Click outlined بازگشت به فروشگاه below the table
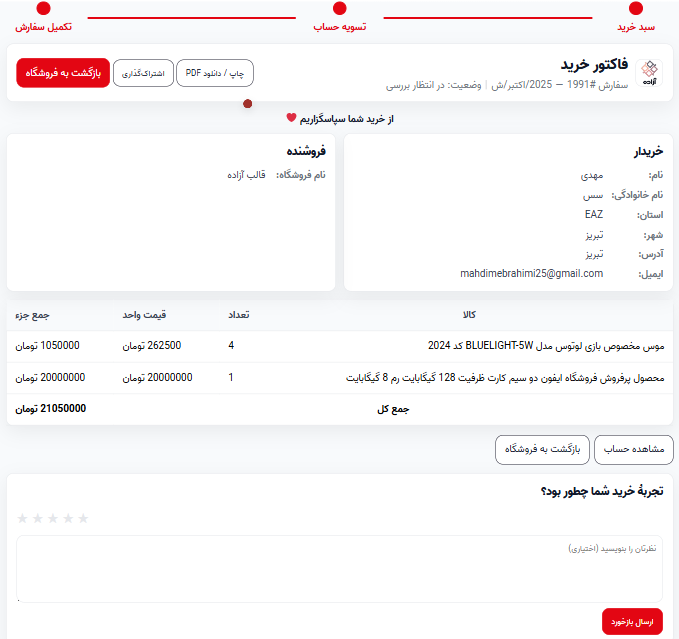This screenshot has height=639, width=679. point(542,450)
